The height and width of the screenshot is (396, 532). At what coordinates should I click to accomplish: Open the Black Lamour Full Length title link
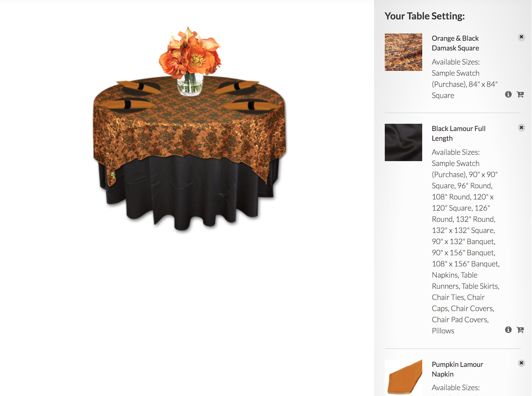pos(459,133)
